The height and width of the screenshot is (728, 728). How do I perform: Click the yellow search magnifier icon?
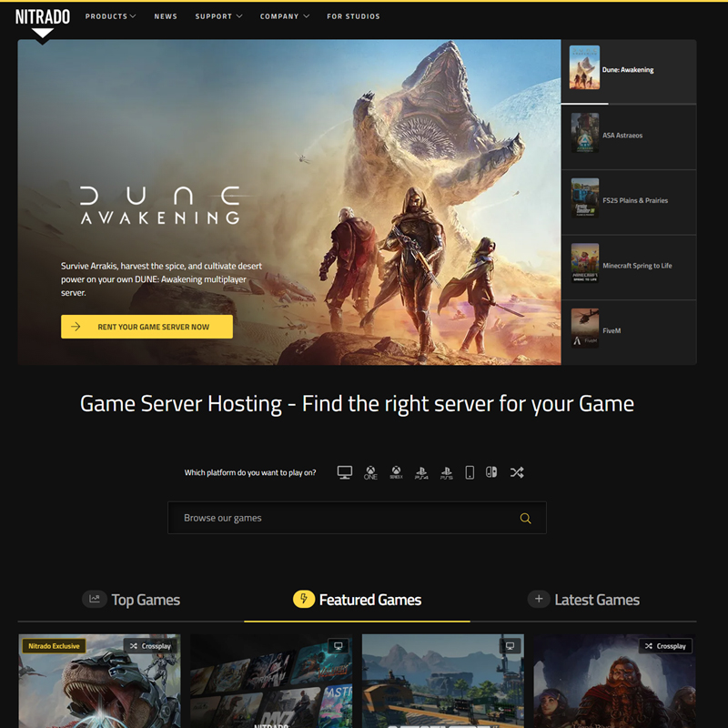pyautogui.click(x=525, y=518)
